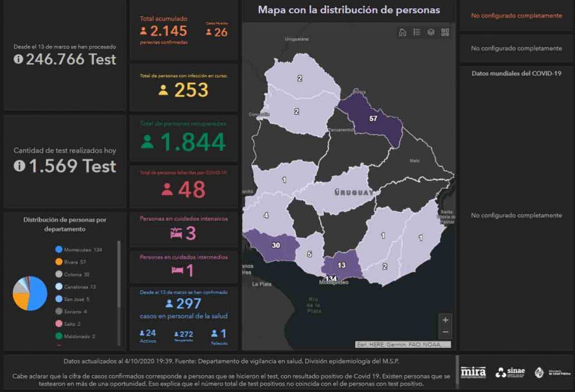Select Rivera region labeled 57 on map

click(x=373, y=119)
